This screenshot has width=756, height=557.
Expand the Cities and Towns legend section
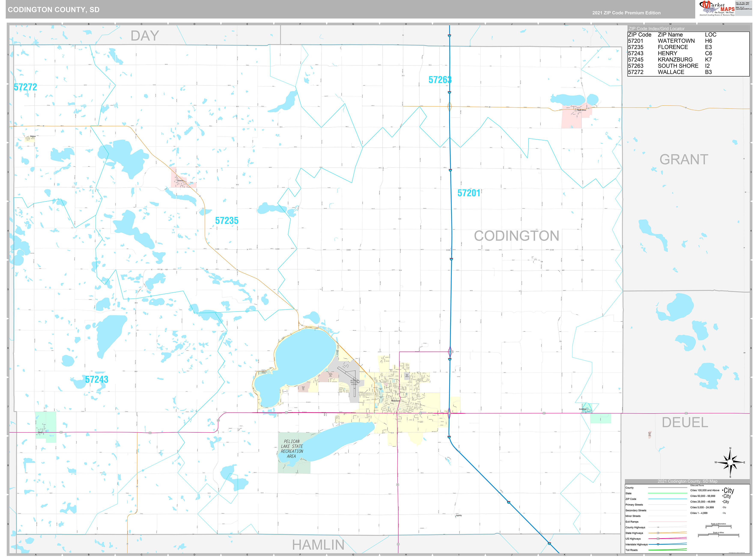tap(697, 485)
